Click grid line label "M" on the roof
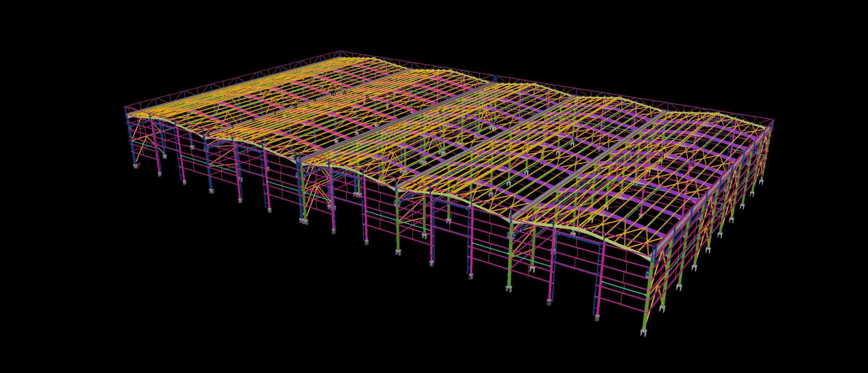This screenshot has width=868, height=373. click(x=632, y=150)
